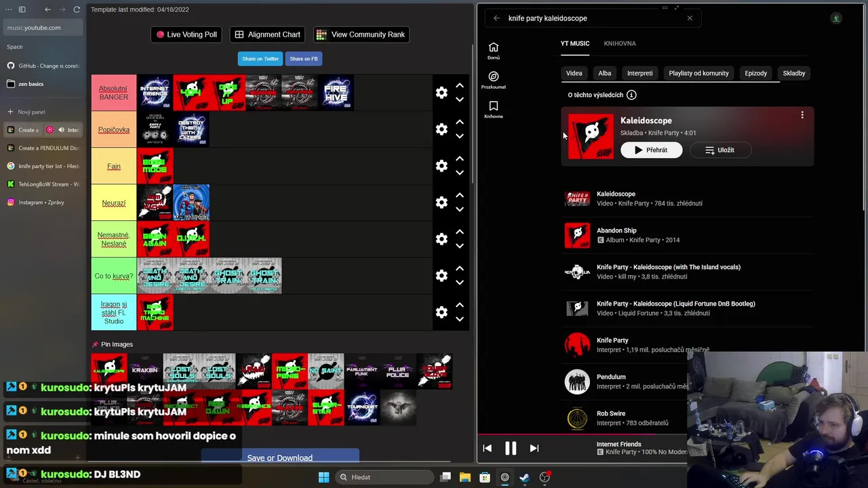The width and height of the screenshot is (868, 488).
Task: Seek in the red playback progress bar
Action: [583, 435]
